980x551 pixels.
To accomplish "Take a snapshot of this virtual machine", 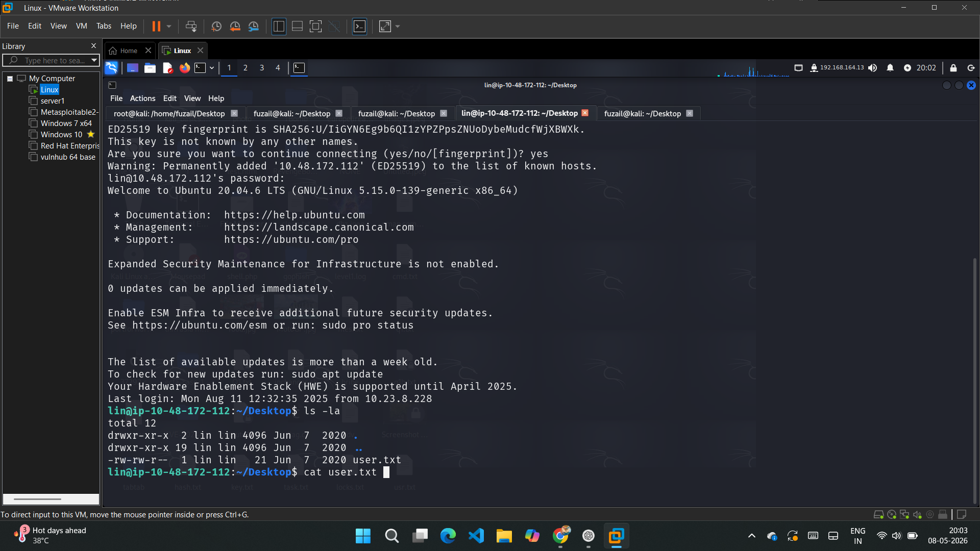I will click(216, 26).
